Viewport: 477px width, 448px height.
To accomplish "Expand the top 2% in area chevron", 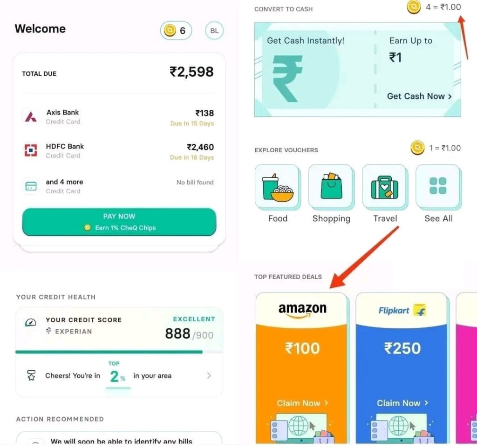I will coord(209,376).
